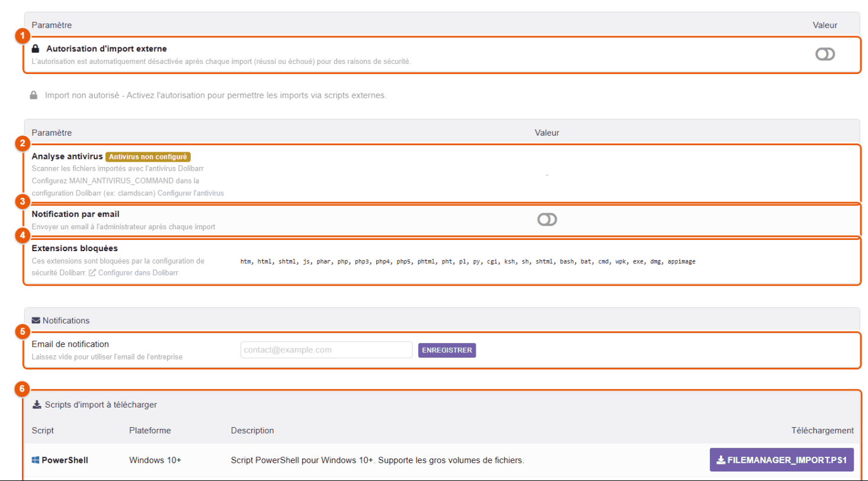Click the Script column header
Viewport: 868px width, 481px height.
[x=43, y=430]
